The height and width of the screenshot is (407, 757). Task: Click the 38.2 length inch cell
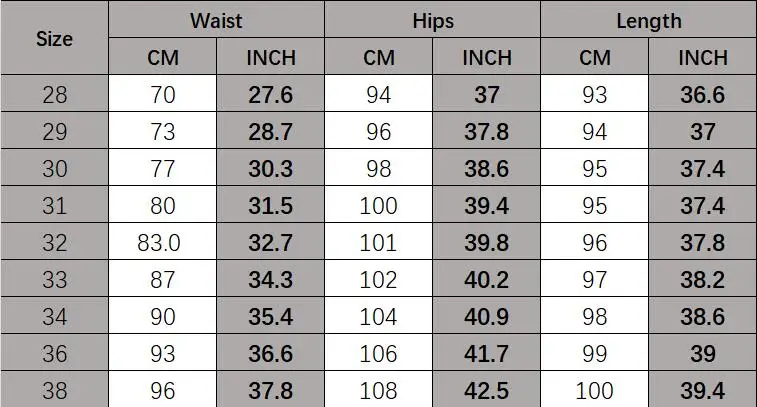703,279
